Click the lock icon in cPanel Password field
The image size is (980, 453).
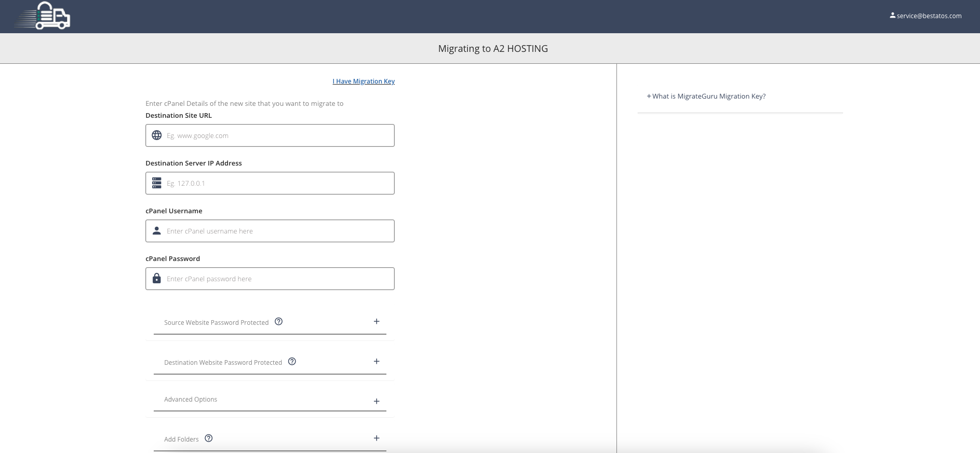point(156,279)
